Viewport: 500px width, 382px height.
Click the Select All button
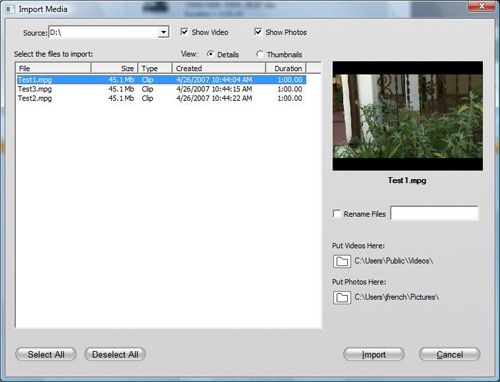pyautogui.click(x=46, y=354)
